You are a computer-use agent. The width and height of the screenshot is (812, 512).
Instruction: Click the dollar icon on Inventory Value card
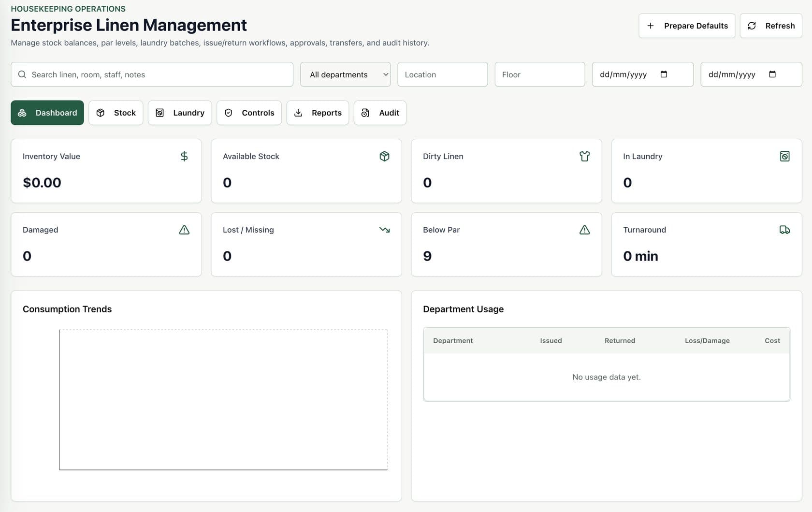click(x=184, y=156)
